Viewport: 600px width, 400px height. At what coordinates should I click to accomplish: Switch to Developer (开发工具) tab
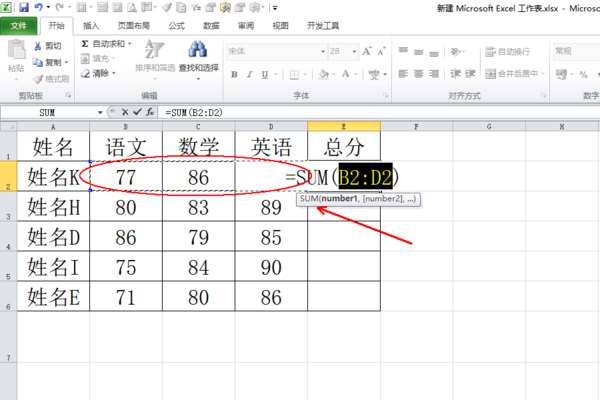click(323, 26)
